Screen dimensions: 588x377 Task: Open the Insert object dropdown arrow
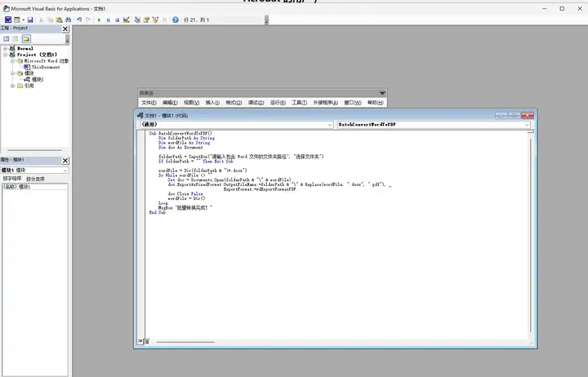23,20
